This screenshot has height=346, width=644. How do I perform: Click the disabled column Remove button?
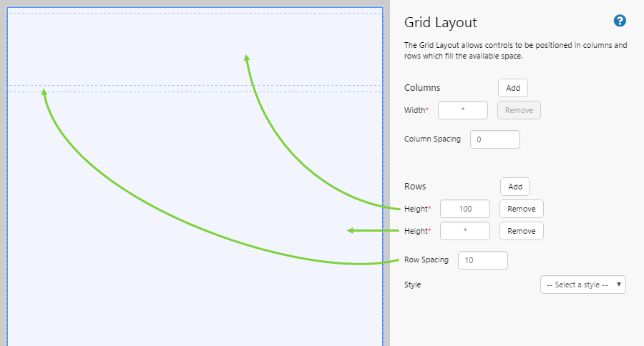519,110
